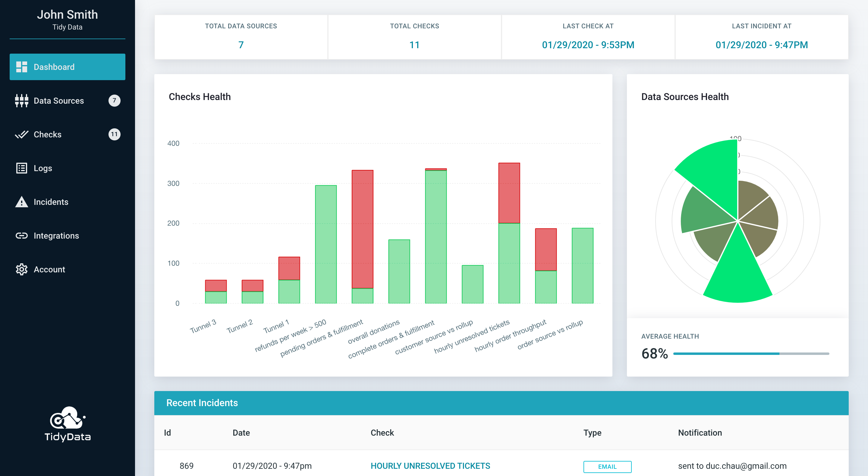Viewport: 868px width, 476px height.
Task: Click the Logs list icon
Action: pos(22,168)
